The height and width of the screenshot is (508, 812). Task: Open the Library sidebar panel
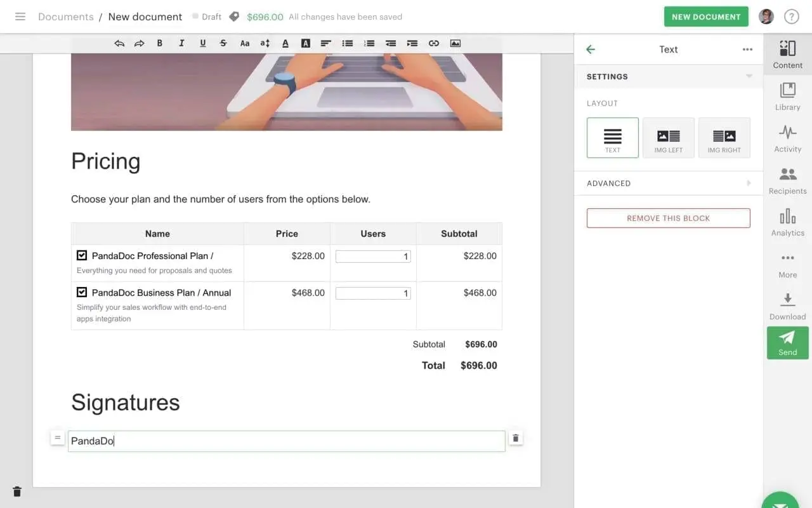787,96
